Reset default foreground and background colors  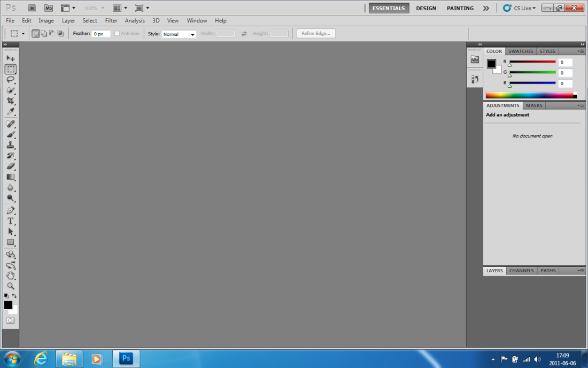tap(6, 296)
